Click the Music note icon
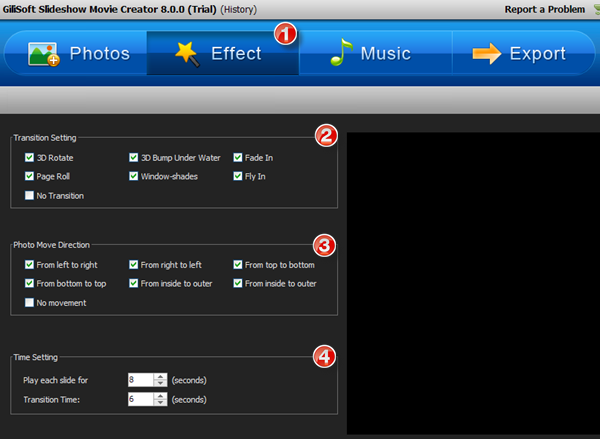This screenshot has width=600, height=439. 340,54
